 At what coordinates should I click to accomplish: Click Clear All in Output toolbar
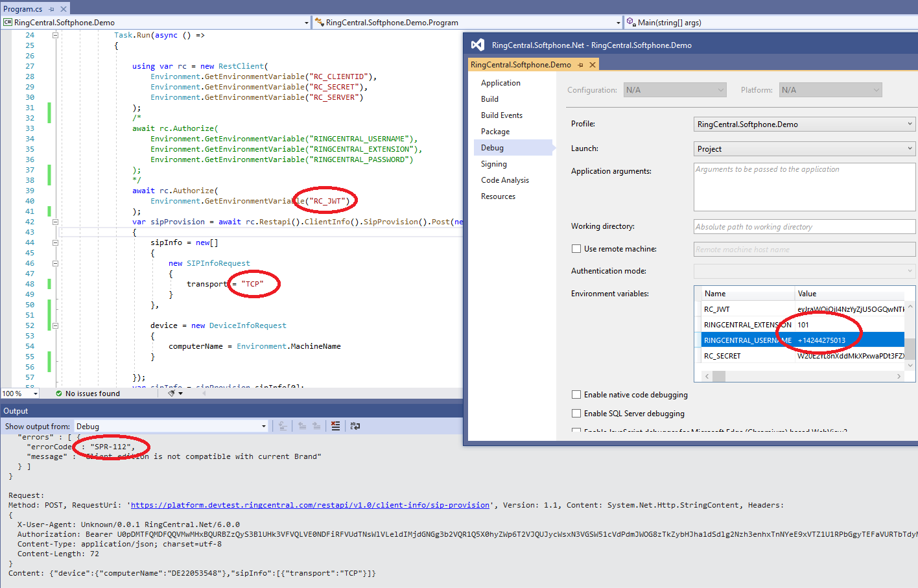coord(335,426)
